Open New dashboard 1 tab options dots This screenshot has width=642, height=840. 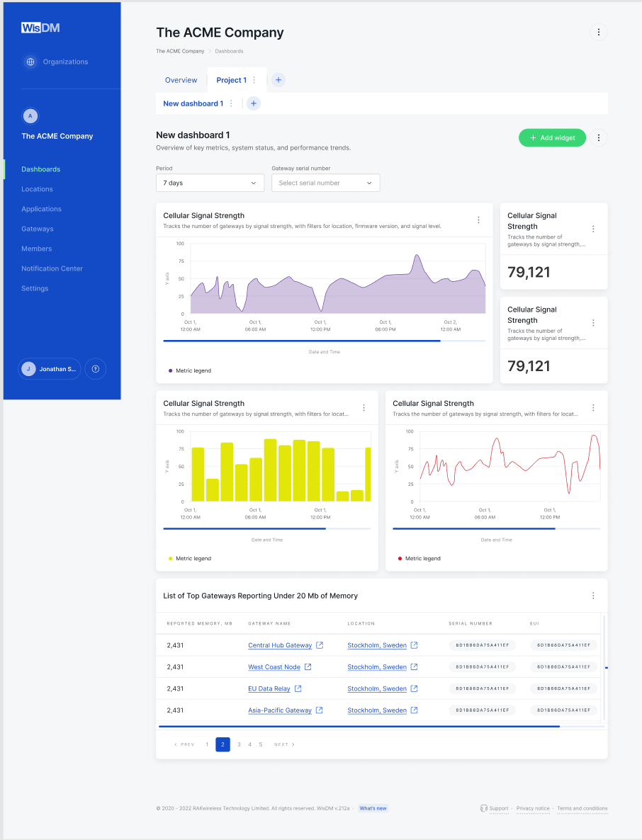click(x=231, y=103)
